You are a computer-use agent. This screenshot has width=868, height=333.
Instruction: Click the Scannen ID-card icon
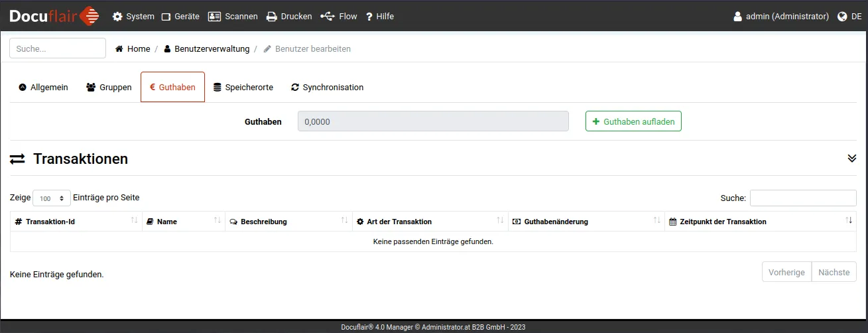pyautogui.click(x=214, y=17)
